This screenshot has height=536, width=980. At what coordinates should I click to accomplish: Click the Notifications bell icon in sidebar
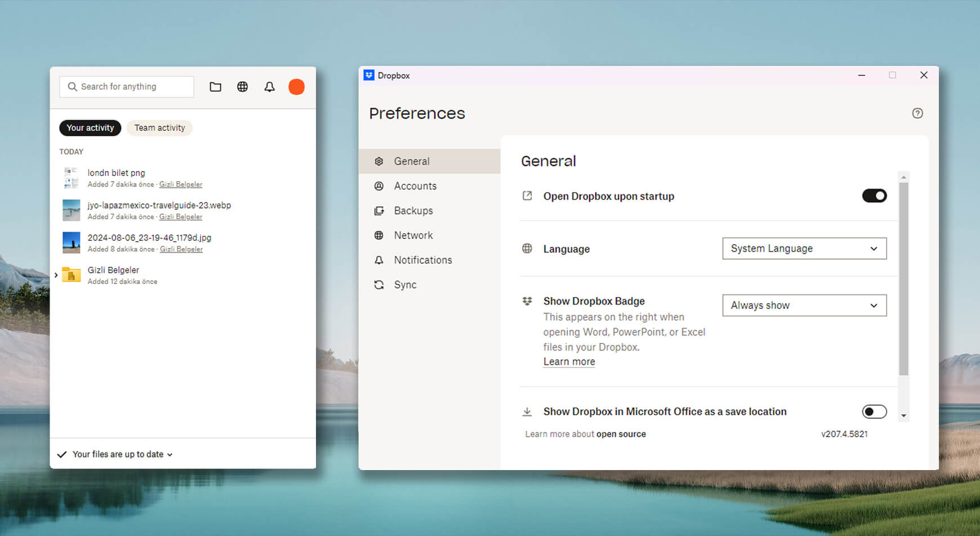tap(379, 260)
